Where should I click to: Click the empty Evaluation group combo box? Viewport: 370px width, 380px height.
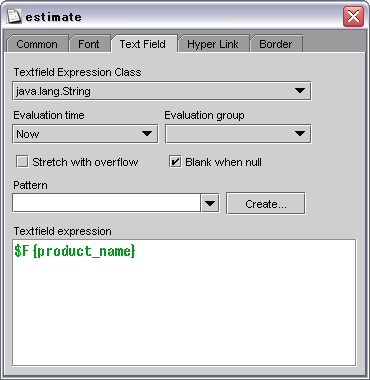[238, 134]
